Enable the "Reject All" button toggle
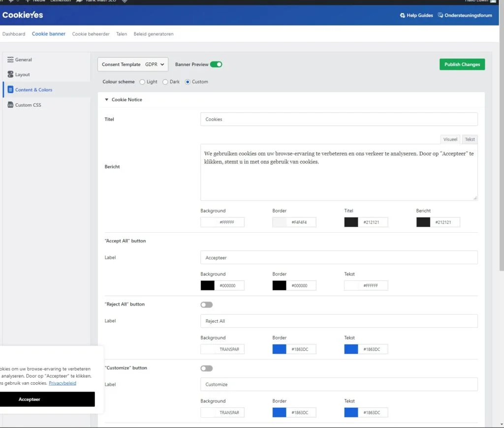The width and height of the screenshot is (504, 428). pos(207,305)
